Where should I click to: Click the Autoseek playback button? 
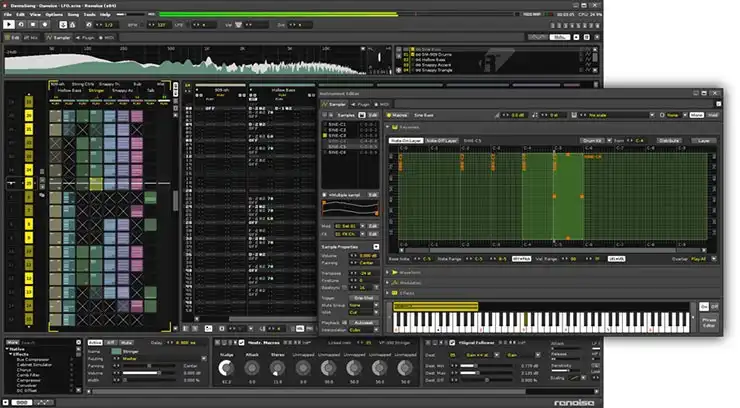363,323
